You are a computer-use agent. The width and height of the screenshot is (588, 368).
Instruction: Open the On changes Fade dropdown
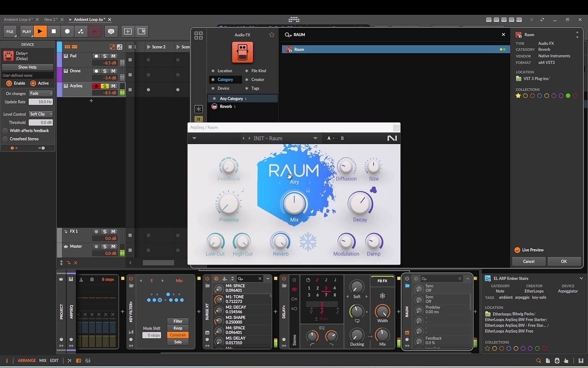(x=40, y=93)
